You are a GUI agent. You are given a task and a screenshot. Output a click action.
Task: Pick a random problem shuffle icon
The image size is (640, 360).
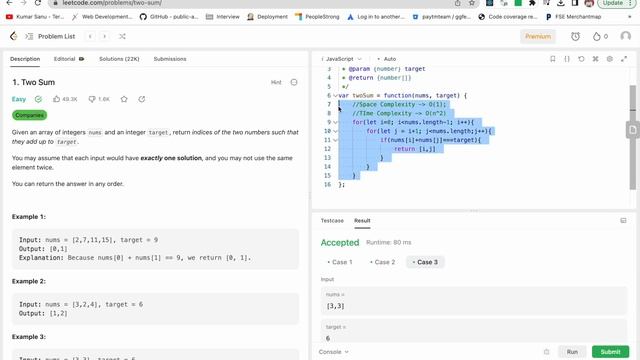[x=122, y=36]
